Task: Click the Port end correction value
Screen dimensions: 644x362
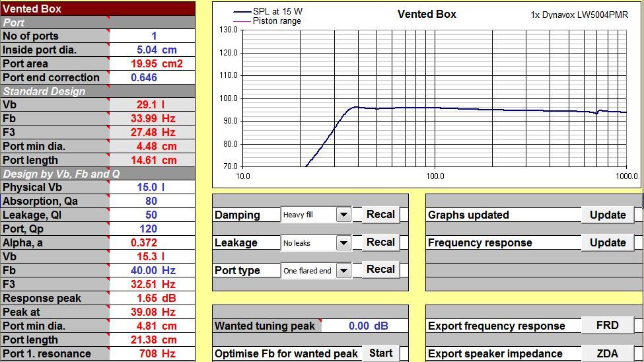Action: click(153, 78)
